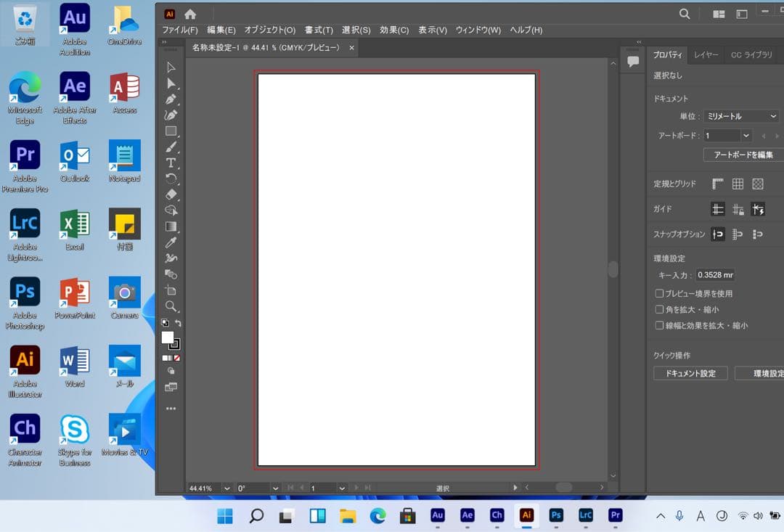
Task: Toggle the transparency grid display
Action: pos(758,184)
